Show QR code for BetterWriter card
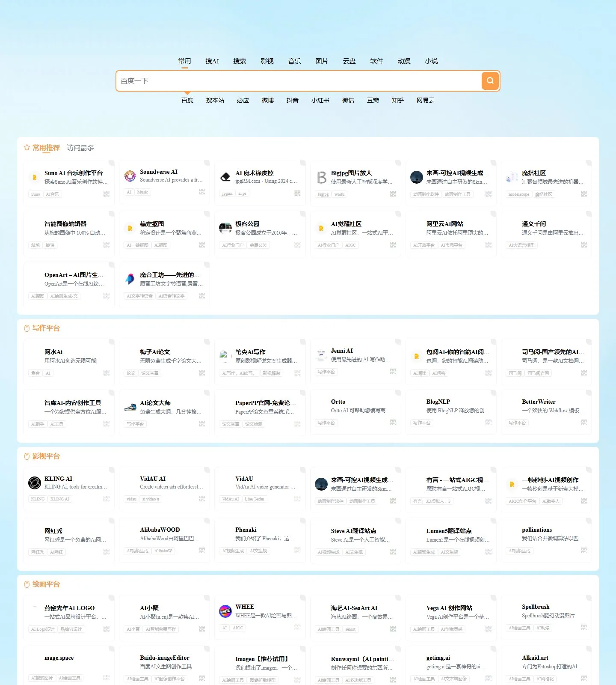Image resolution: width=616 pixels, height=685 pixels. [584, 422]
